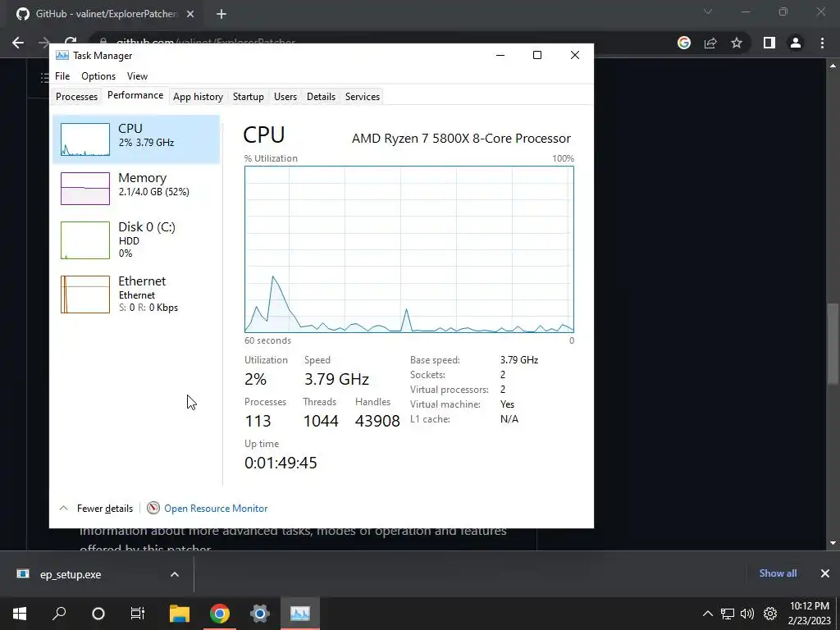Open Chrome three-dot menu
The width and height of the screenshot is (840, 630).
pos(822,43)
